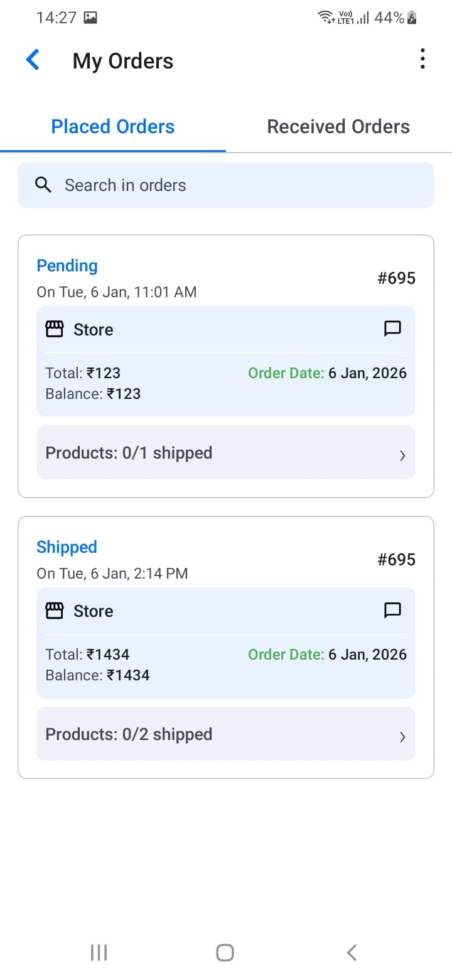Tap the store icon in Shipped order

pyautogui.click(x=55, y=611)
